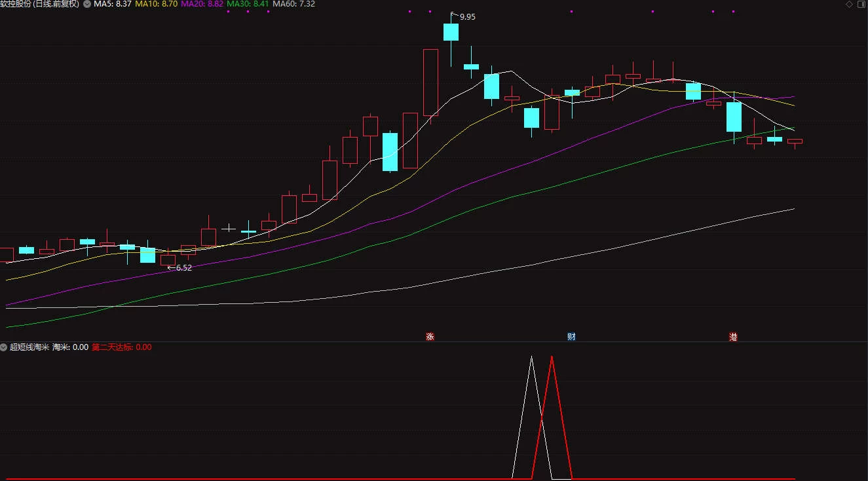Select the MA5 moving average label
Image resolution: width=868 pixels, height=481 pixels.
pos(113,4)
